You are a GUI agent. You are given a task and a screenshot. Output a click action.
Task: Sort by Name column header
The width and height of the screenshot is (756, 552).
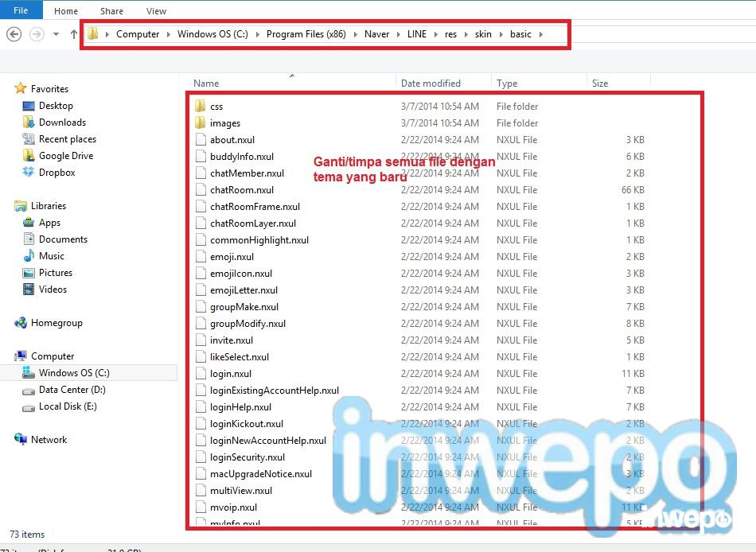coord(206,84)
